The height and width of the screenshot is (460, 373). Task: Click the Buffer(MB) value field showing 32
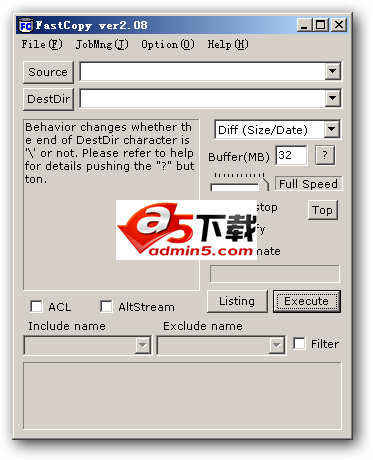click(291, 155)
